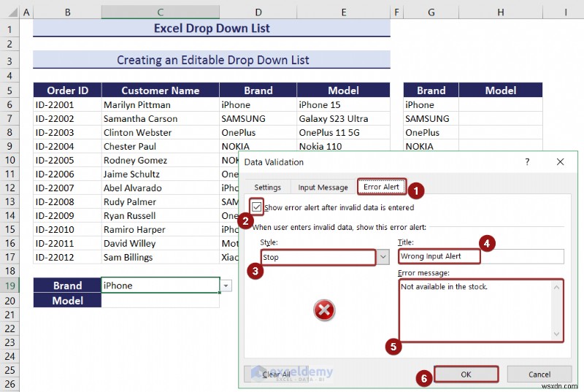Viewport: 584px width, 392px height.
Task: Select column G header
Action: click(431, 12)
